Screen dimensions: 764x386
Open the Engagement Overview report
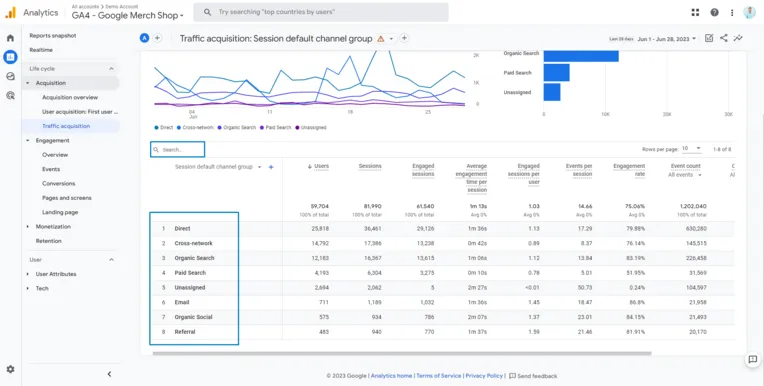point(55,155)
